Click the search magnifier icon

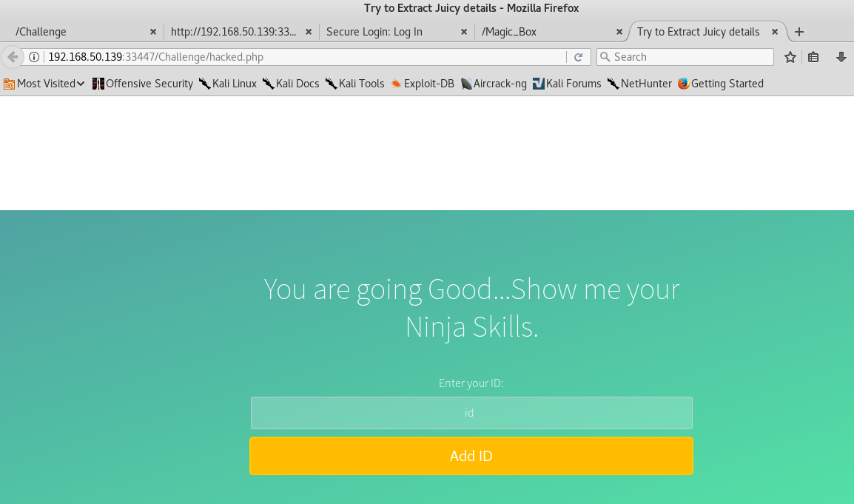(605, 57)
